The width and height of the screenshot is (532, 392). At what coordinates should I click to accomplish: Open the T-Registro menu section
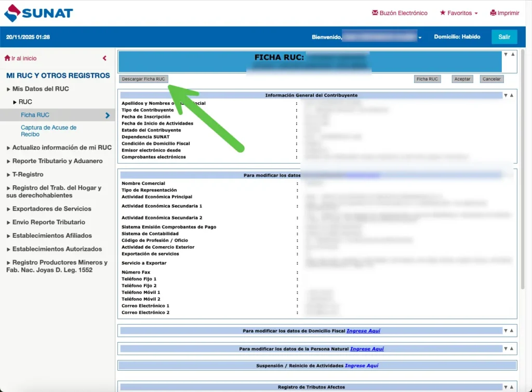28,174
